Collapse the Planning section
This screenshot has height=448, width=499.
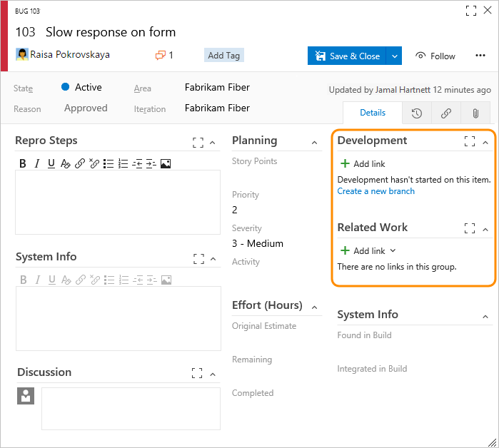point(315,143)
